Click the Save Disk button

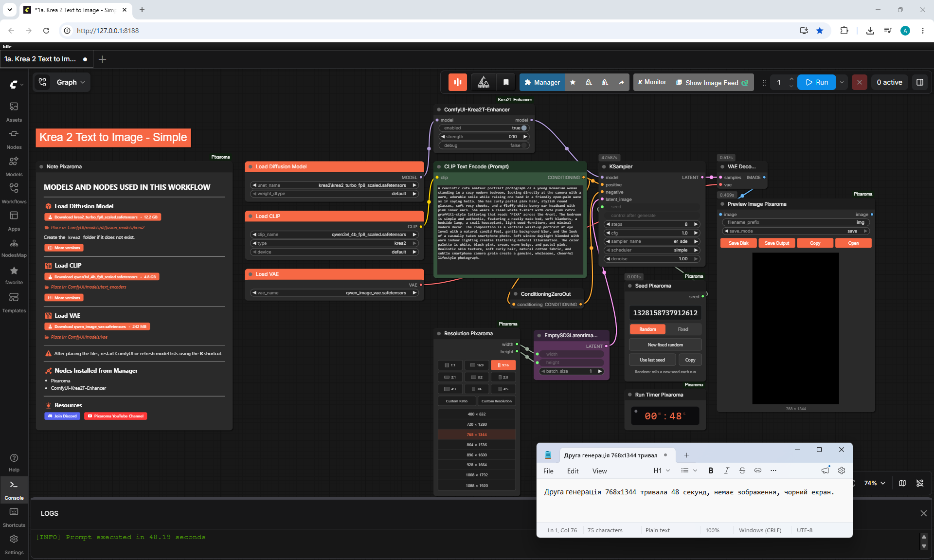tap(738, 243)
